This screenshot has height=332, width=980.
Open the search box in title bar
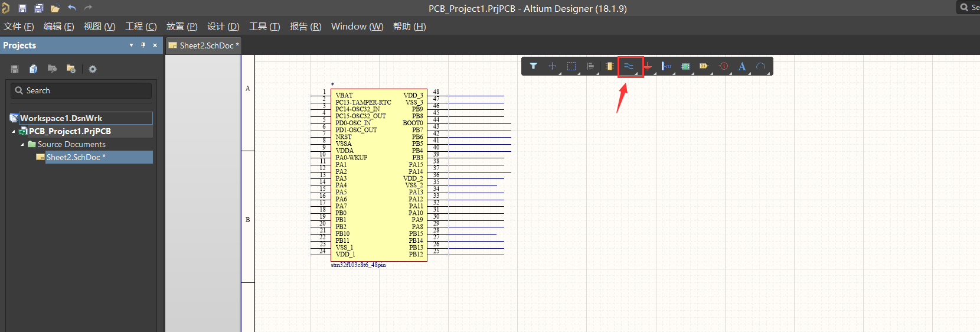(968, 8)
